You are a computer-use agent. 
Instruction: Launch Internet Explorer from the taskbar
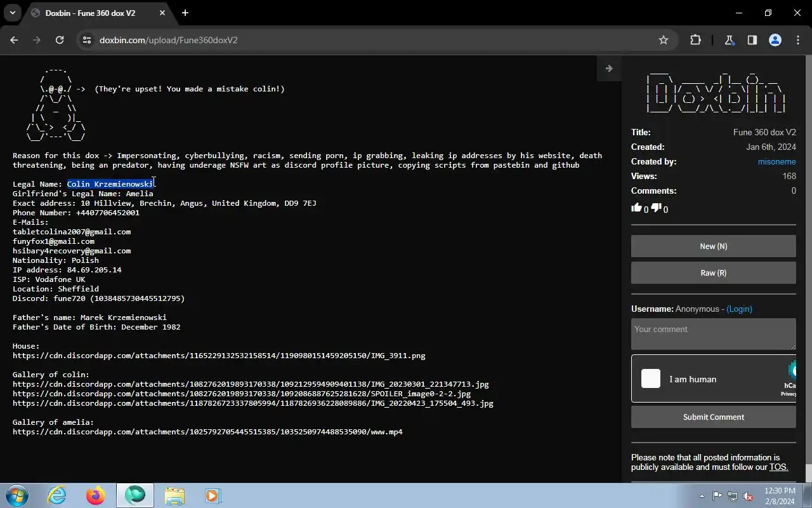coord(57,495)
